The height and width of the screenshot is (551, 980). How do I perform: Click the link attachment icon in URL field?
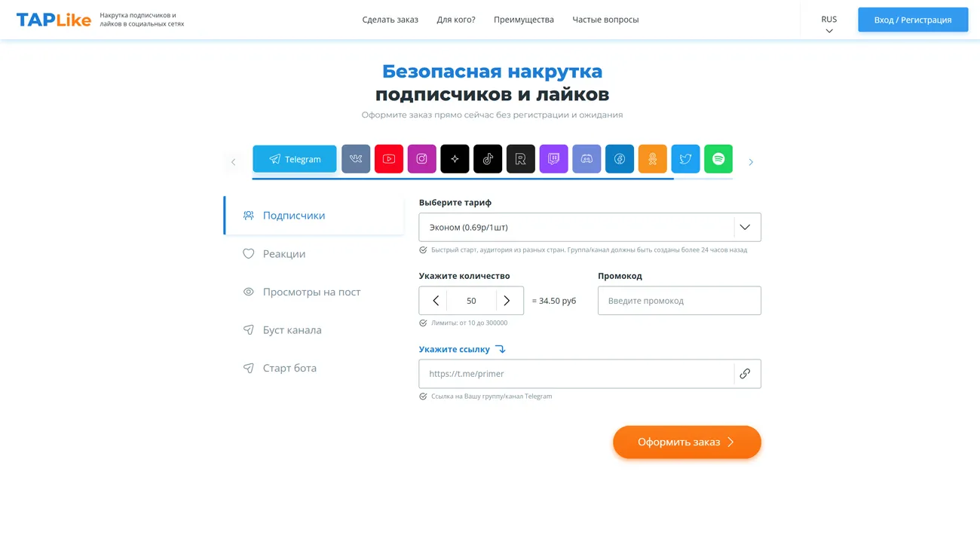coord(746,373)
